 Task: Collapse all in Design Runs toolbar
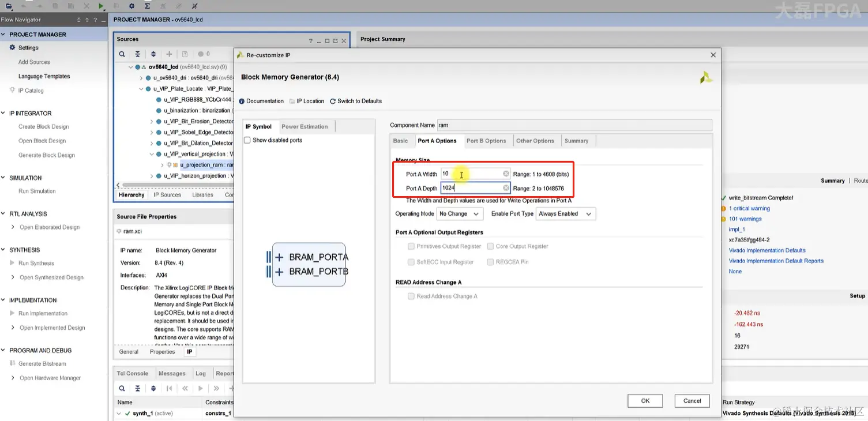pos(137,388)
